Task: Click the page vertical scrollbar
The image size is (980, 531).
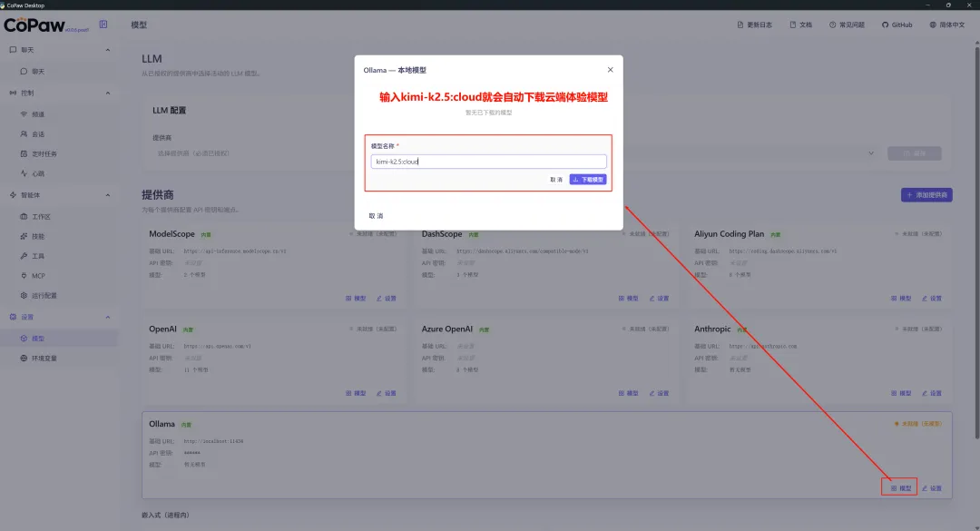Action: coord(976,241)
